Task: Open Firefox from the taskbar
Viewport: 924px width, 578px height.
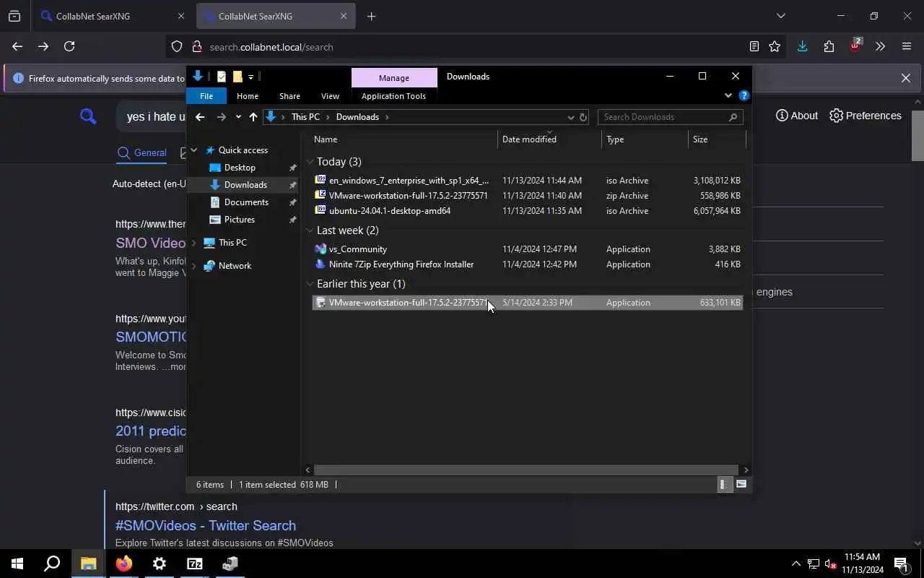Action: click(124, 564)
